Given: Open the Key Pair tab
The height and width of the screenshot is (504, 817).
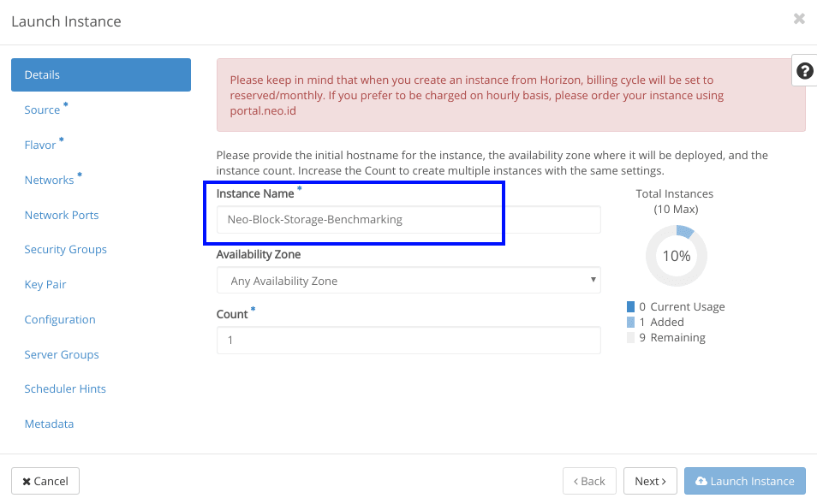Looking at the screenshot, I should click(x=45, y=284).
